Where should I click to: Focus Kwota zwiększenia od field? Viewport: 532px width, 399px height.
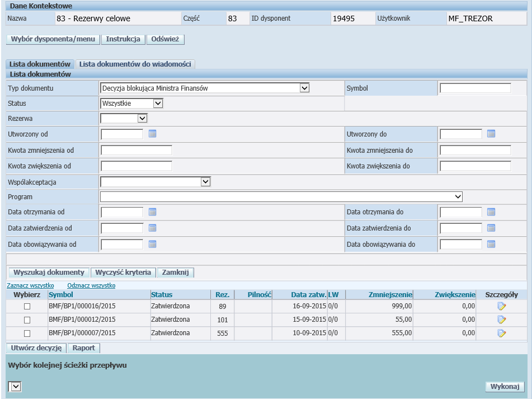pos(136,166)
